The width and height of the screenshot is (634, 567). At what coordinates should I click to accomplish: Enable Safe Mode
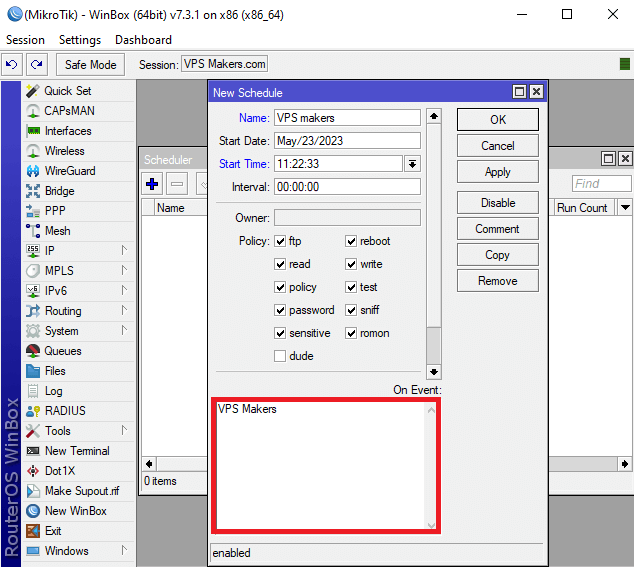[90, 65]
